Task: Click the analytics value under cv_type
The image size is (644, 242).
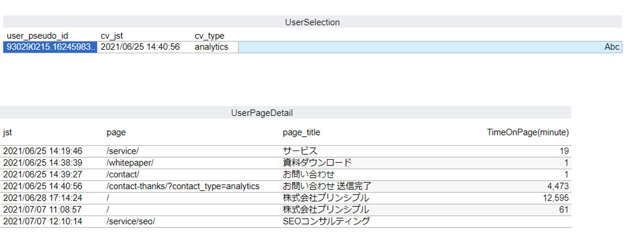Action: pyautogui.click(x=211, y=47)
